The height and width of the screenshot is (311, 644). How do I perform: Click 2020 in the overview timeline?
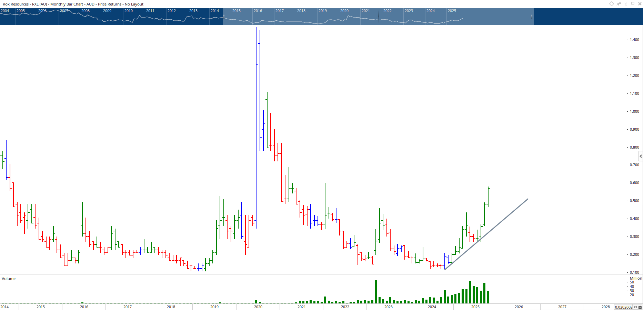click(x=344, y=11)
